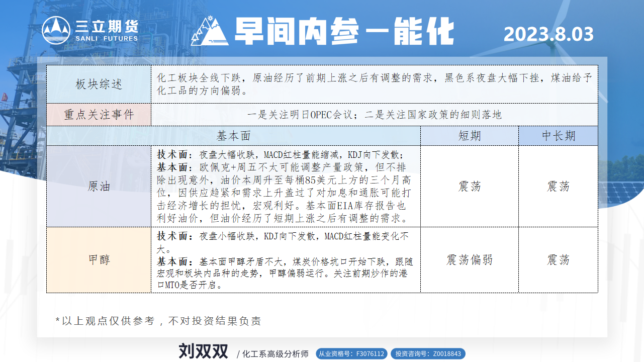Screen dimensions: 644x362
Task: Click the 从业资格号 F3076112 badge
Action: pyautogui.click(x=351, y=354)
